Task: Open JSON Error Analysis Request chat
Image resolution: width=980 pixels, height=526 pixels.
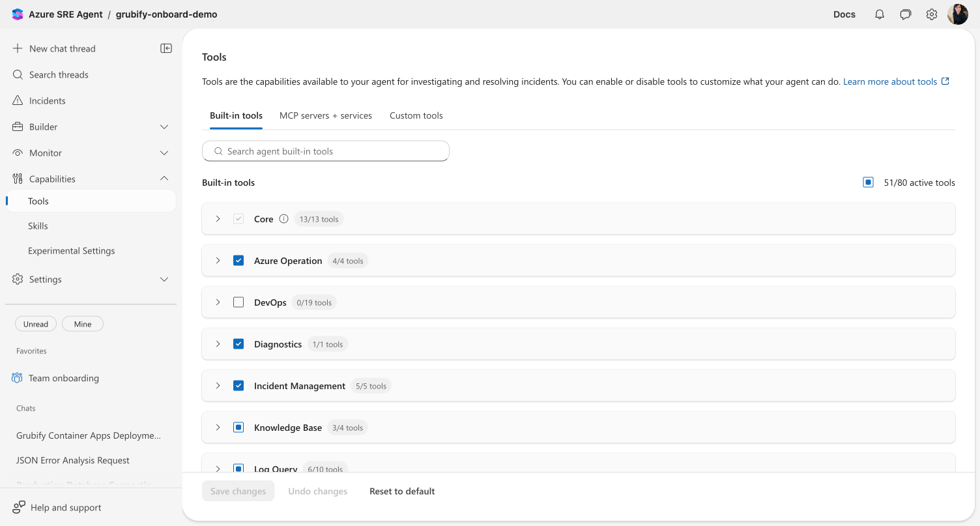Action: point(73,460)
